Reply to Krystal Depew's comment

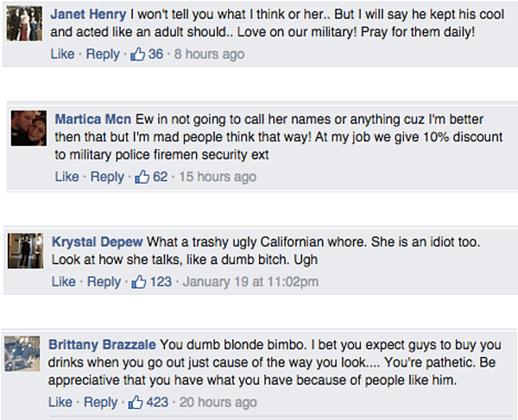coord(103,282)
